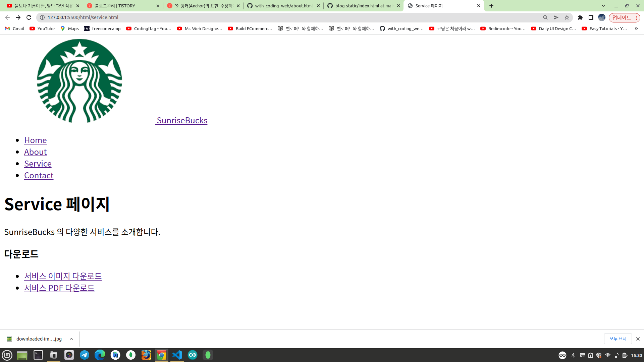
Task: Switch to the 앵커(Anchor)의 표현 tab
Action: [x=203, y=6]
